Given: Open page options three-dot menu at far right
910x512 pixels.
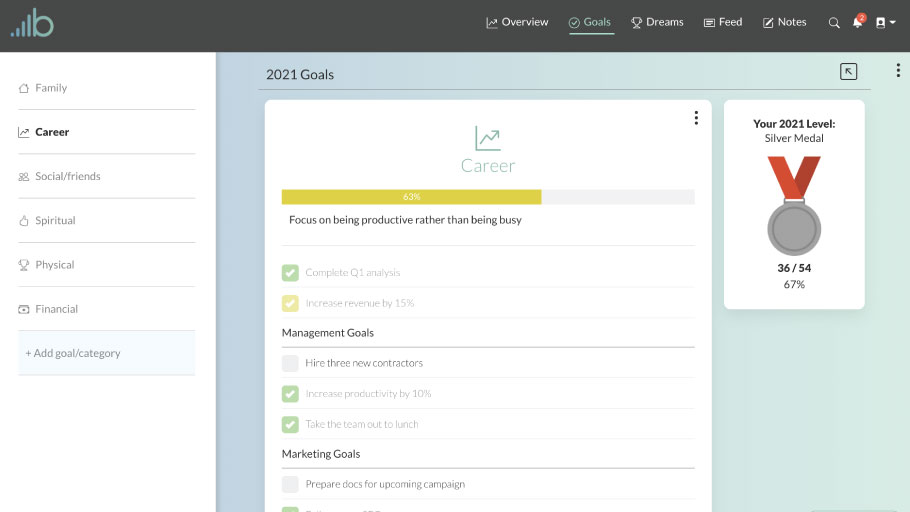Looking at the screenshot, I should click(x=898, y=70).
